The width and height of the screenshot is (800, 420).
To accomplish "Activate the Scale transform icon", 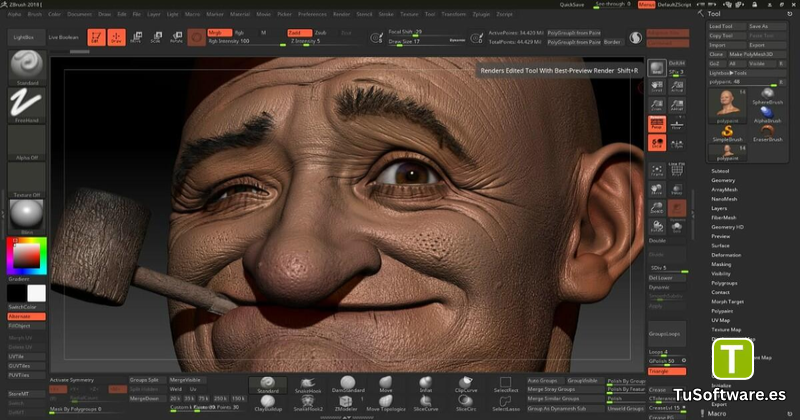I will pos(156,37).
